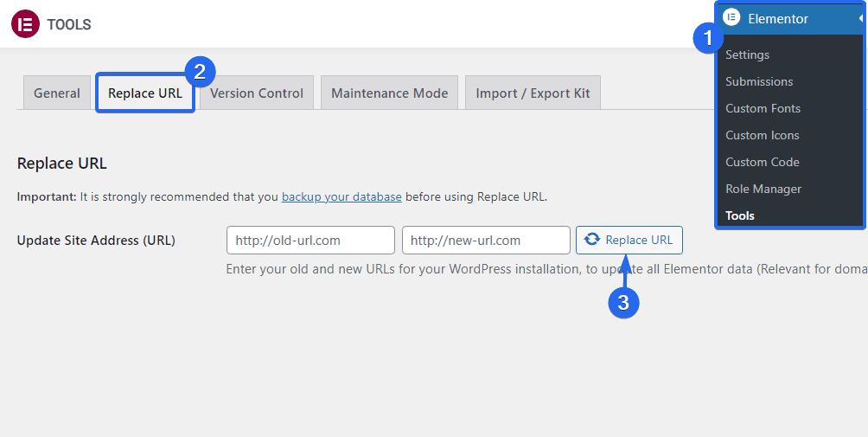This screenshot has width=868, height=437.
Task: Go to the Maintenance Mode tab
Action: pos(390,93)
